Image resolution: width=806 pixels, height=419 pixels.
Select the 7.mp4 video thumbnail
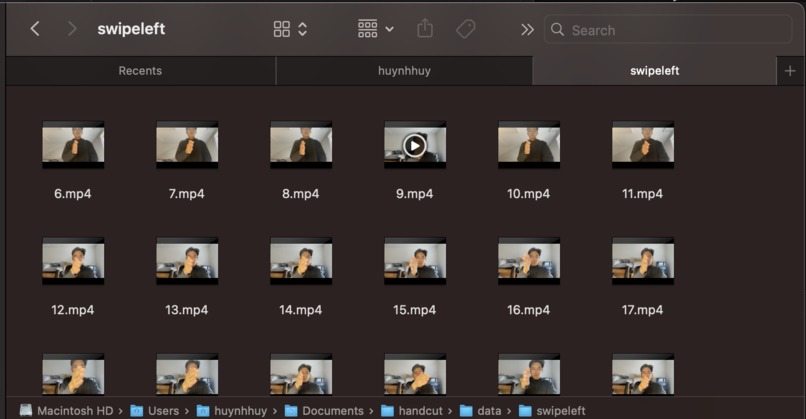[187, 145]
